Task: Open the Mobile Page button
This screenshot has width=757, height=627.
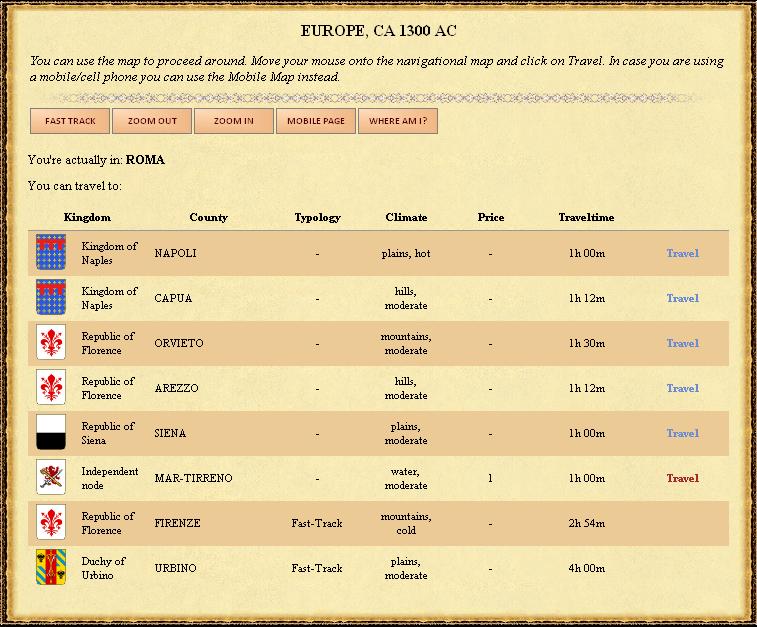Action: 316,121
